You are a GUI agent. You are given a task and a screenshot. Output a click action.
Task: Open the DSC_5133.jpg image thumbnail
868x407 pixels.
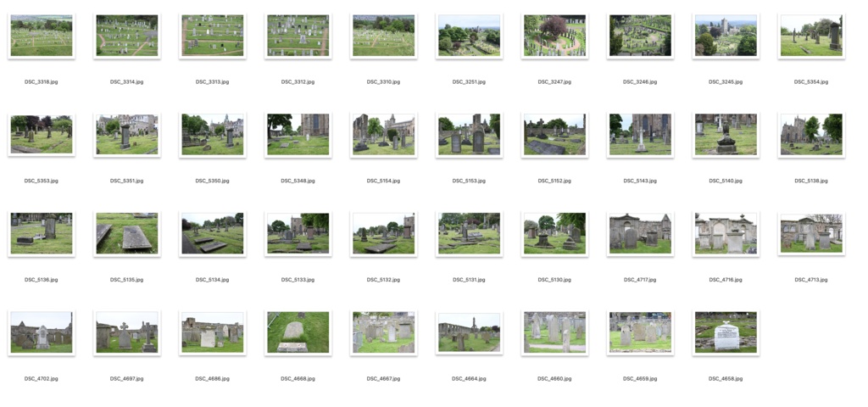(298, 234)
